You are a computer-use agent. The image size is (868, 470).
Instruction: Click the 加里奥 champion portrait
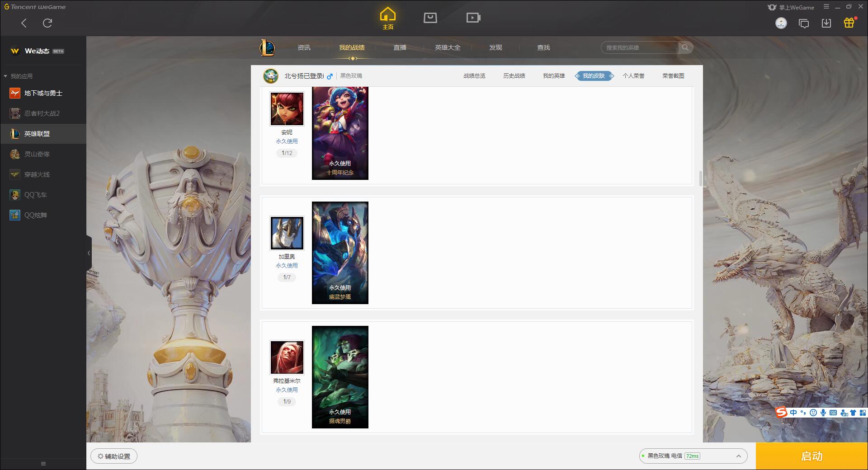287,233
